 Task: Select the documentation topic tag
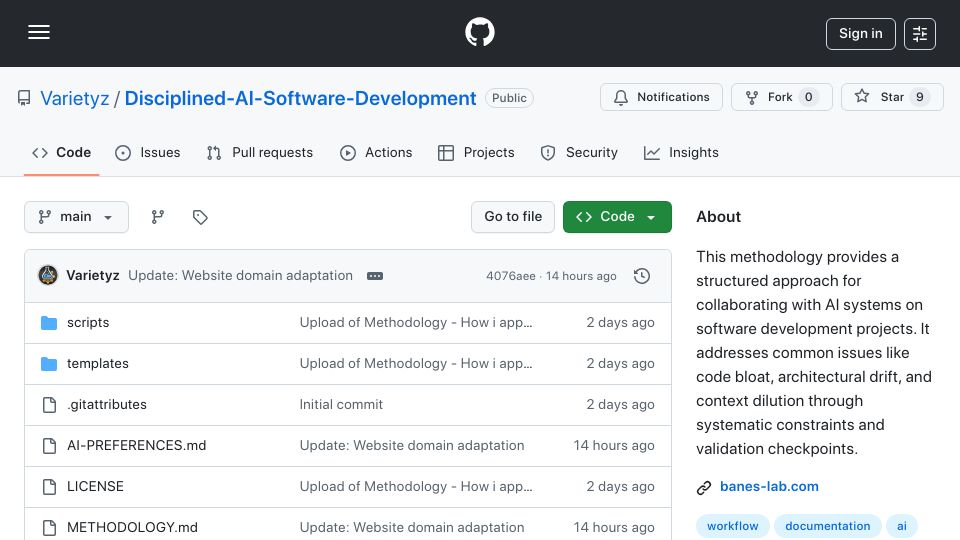pyautogui.click(x=827, y=527)
